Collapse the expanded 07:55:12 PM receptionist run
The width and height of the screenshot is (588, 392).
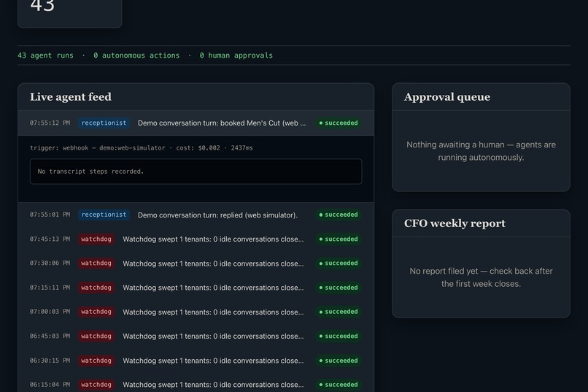pyautogui.click(x=196, y=123)
